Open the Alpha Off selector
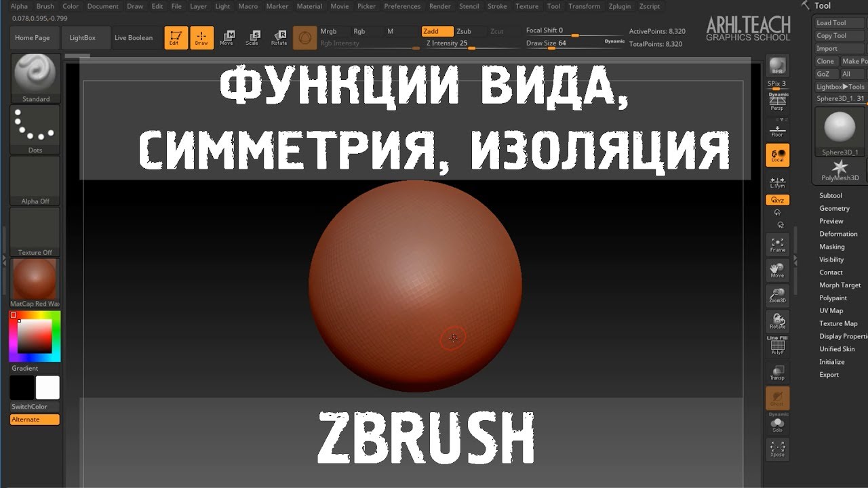The height and width of the screenshot is (488, 868). pyautogui.click(x=35, y=181)
